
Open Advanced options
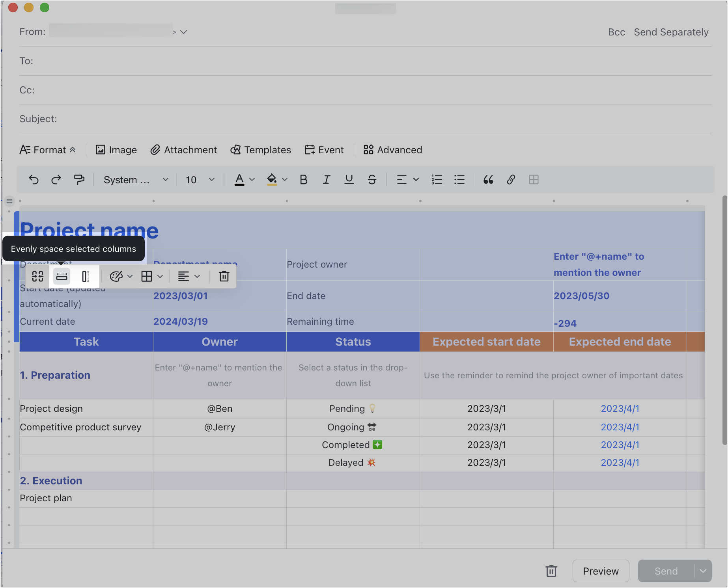393,150
